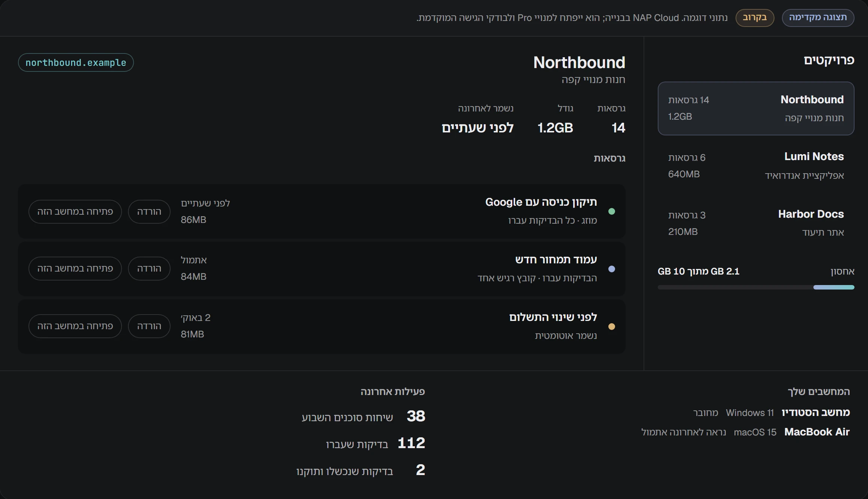This screenshot has height=499, width=868.
Task: Click the 'אתר תיעוד' description
Action: pos(823,232)
